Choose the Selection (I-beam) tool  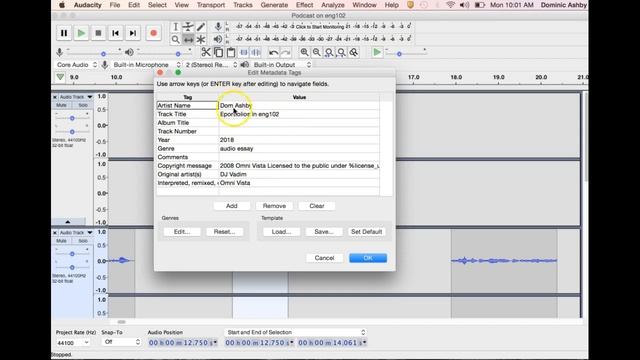pyautogui.click(x=175, y=27)
